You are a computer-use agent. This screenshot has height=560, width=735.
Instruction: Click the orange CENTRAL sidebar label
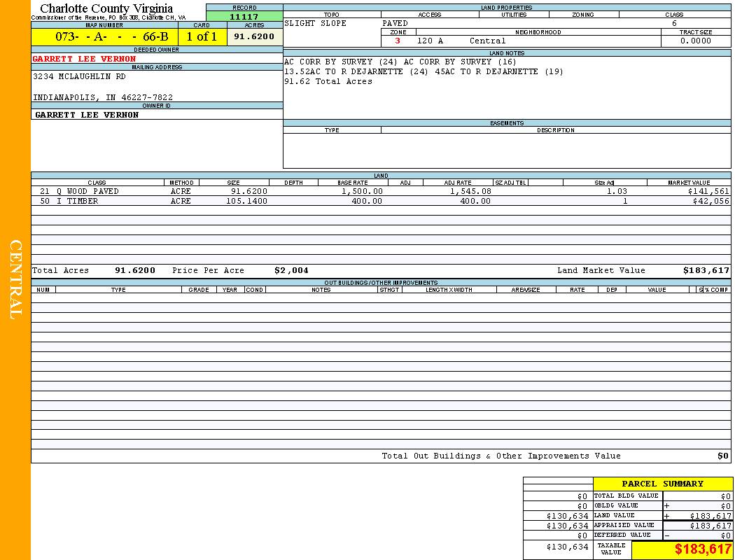(15, 279)
